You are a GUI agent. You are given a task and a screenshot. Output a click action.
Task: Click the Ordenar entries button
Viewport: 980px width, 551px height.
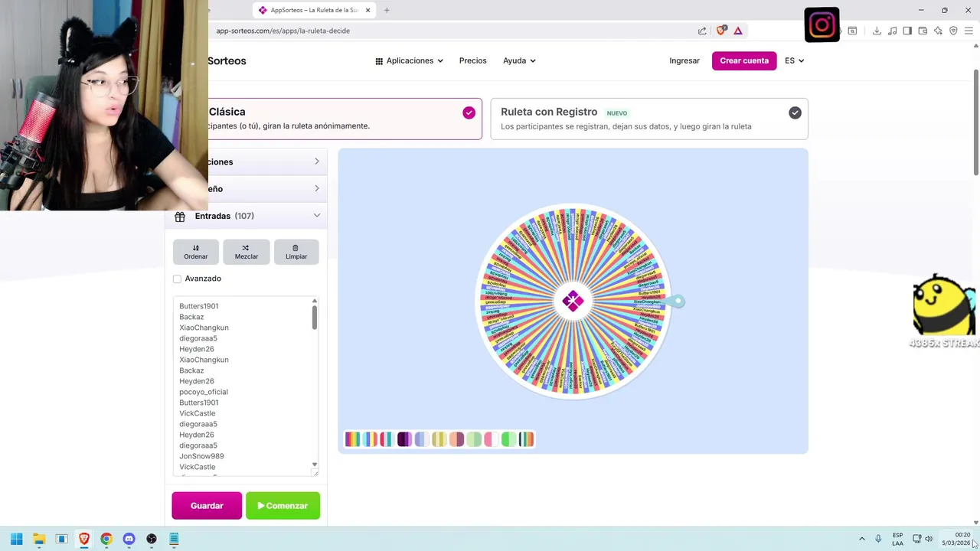pyautogui.click(x=196, y=252)
